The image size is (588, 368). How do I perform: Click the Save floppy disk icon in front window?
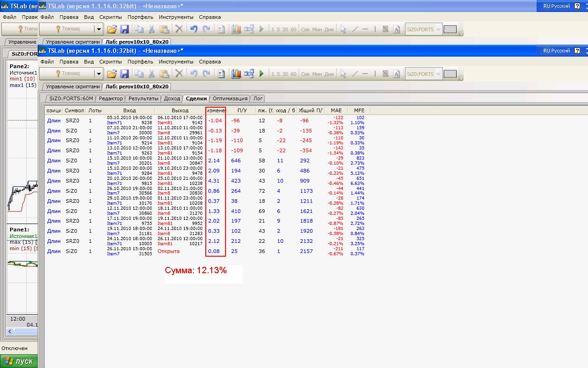point(124,74)
